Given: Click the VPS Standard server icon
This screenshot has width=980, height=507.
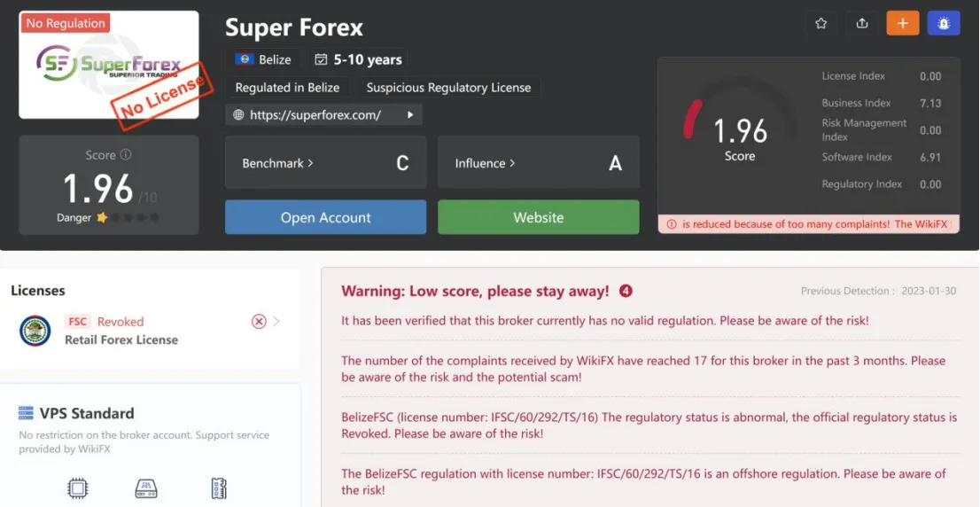Looking at the screenshot, I should [26, 413].
